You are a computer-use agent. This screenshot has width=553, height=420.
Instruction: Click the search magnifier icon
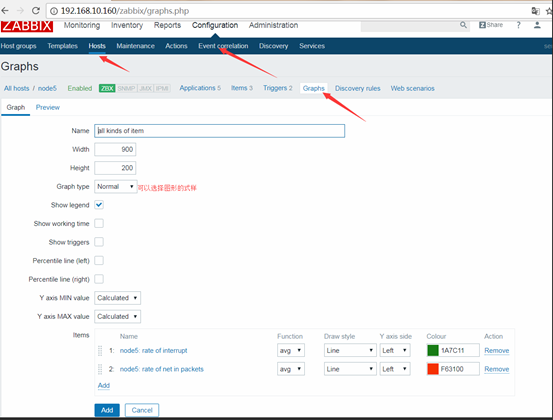(463, 25)
